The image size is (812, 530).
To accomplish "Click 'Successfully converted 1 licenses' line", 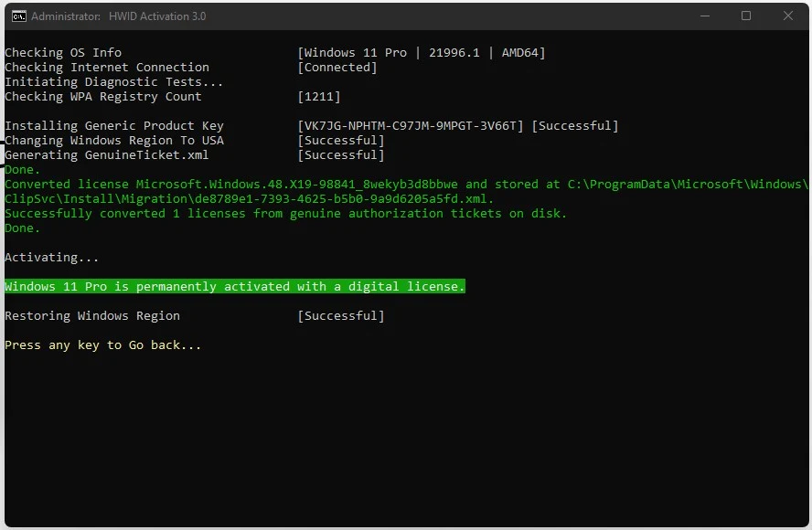I will tap(286, 213).
